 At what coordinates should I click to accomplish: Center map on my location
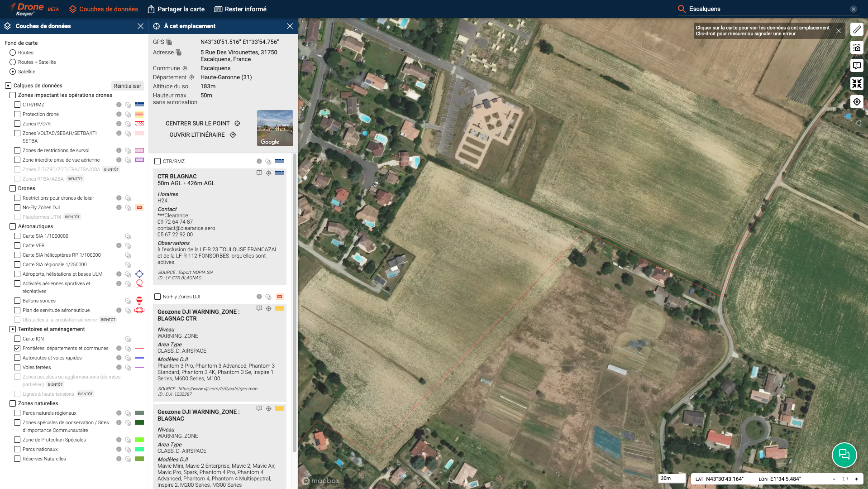(x=857, y=102)
